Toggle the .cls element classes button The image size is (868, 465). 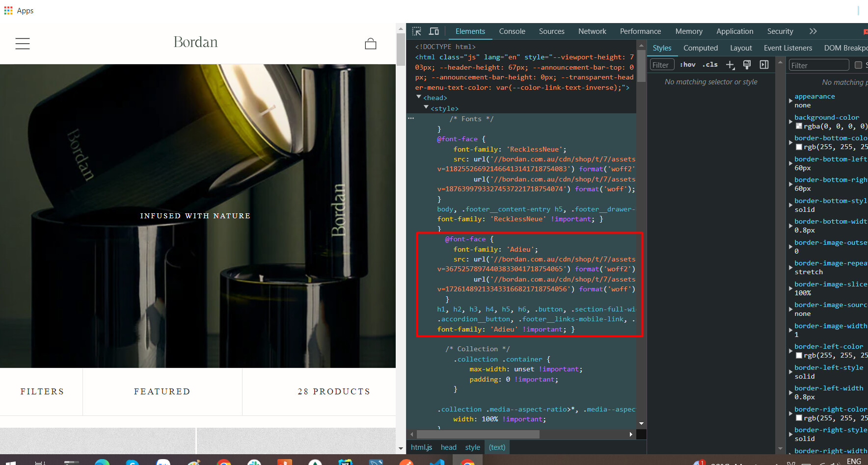[710, 65]
